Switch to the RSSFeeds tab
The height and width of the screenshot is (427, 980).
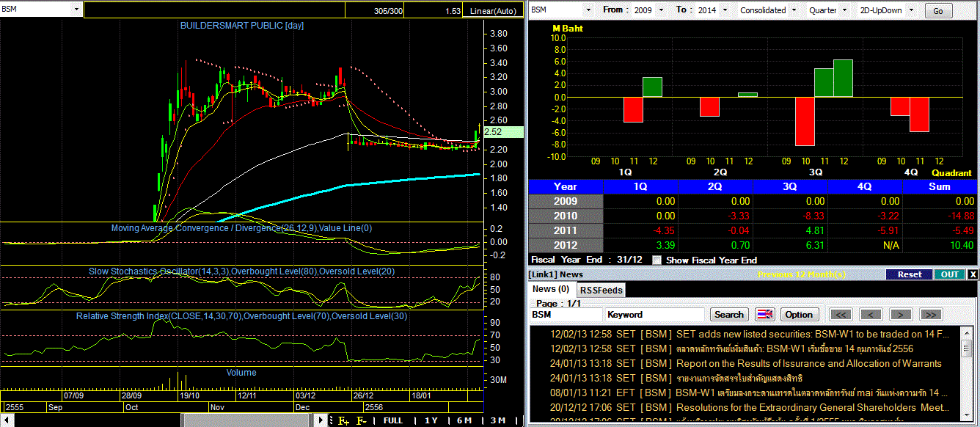(x=601, y=290)
